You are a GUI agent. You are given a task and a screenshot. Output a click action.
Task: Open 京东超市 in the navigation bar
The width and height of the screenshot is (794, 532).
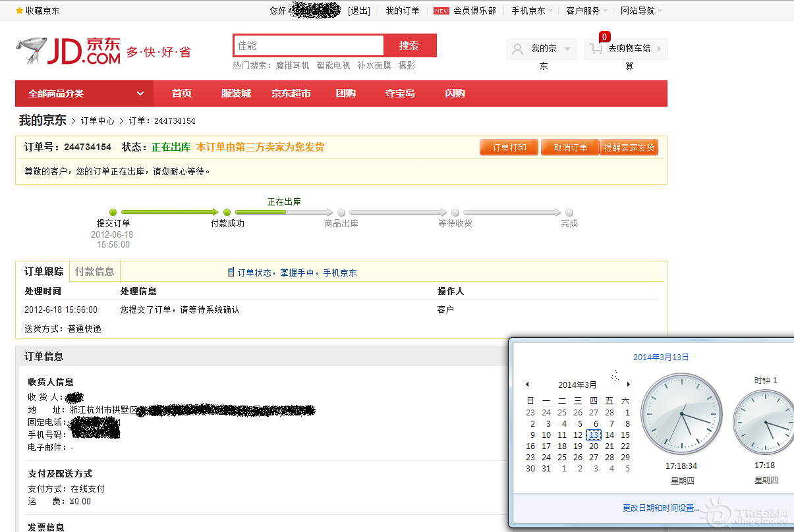pyautogui.click(x=291, y=93)
